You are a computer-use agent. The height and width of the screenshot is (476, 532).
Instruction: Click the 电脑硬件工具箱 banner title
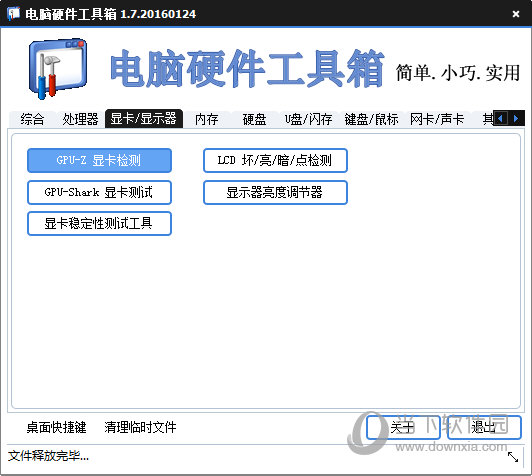point(247,69)
